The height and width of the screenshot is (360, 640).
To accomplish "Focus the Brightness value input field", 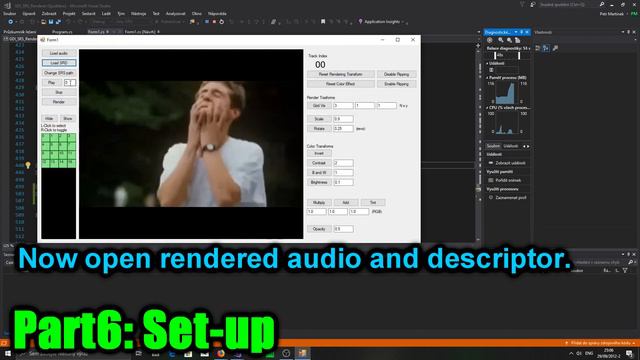I will pyautogui.click(x=343, y=182).
